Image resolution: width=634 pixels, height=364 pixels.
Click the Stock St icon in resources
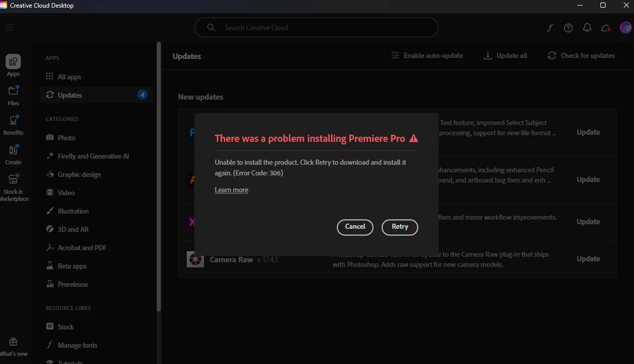[50, 327]
